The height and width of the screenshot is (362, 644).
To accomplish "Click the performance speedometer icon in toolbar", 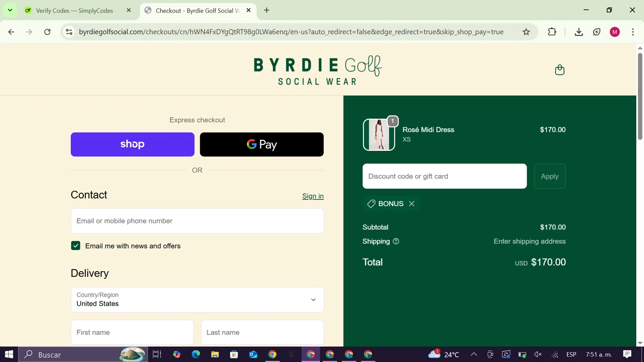I will coord(597,32).
